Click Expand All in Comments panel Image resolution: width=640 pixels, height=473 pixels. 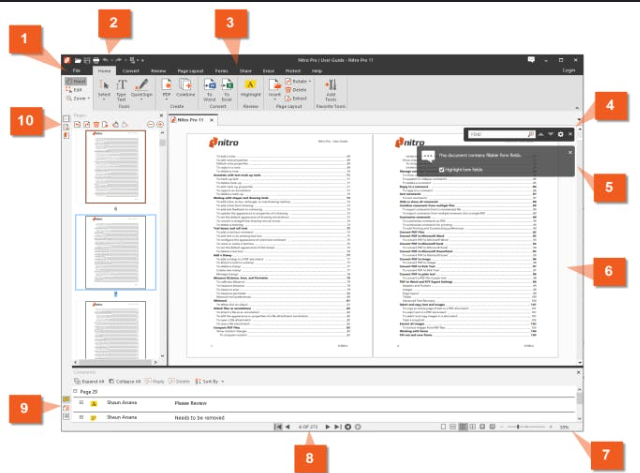point(88,381)
